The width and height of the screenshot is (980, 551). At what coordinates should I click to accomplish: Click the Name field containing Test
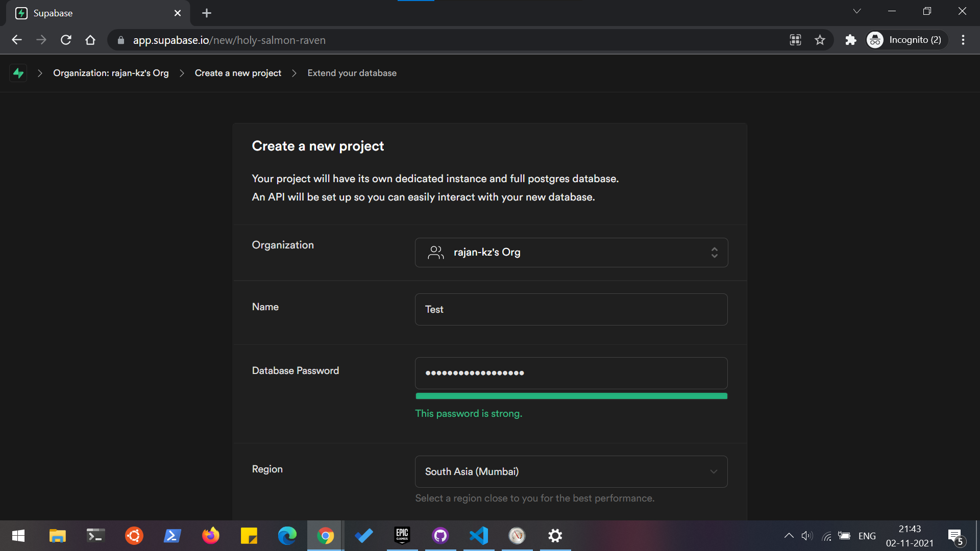(571, 309)
